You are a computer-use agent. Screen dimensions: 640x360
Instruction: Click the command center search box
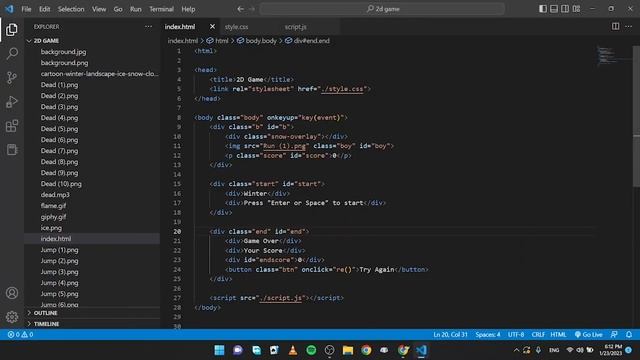tap(382, 9)
